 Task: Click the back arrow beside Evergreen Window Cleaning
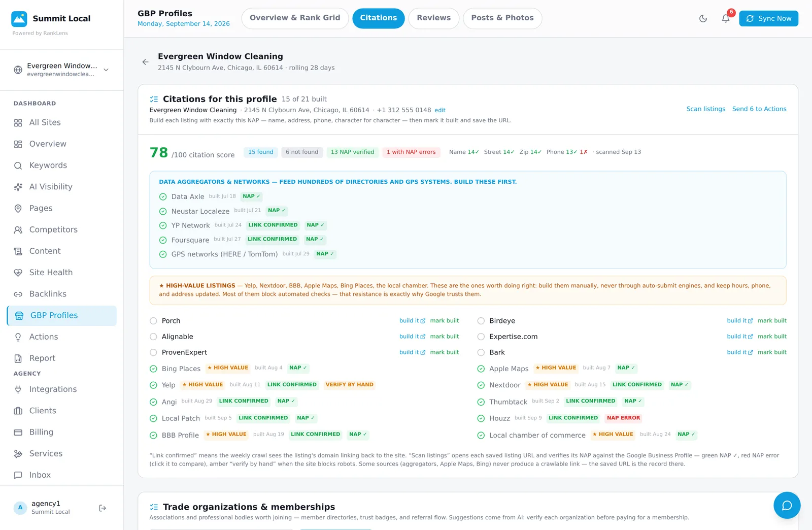tap(146, 62)
